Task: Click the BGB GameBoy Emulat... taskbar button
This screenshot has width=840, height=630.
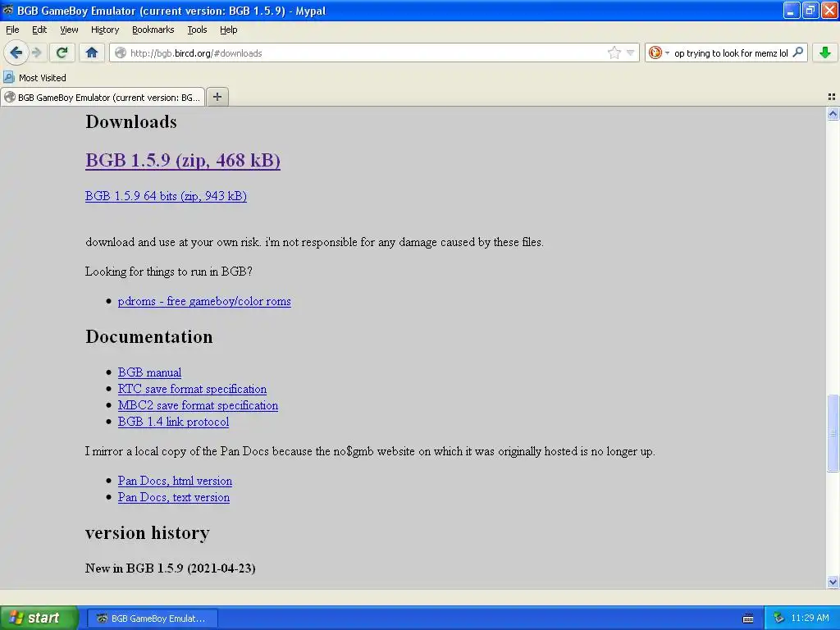Action: click(152, 619)
